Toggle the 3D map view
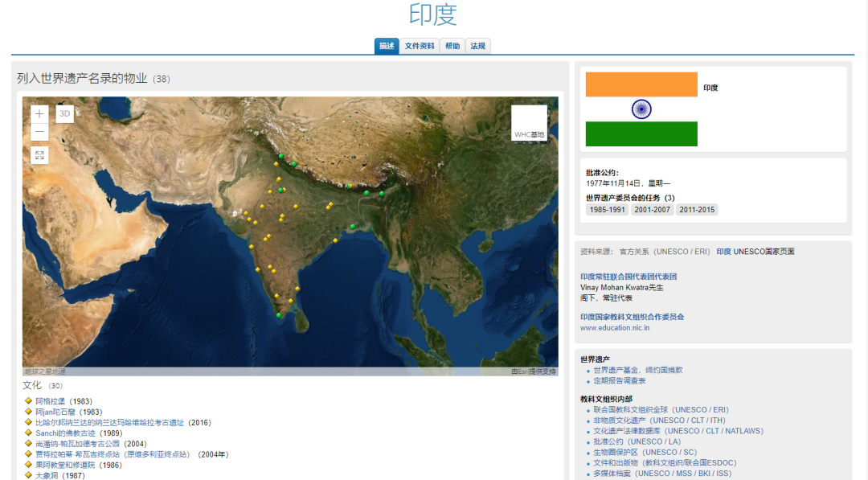The height and width of the screenshot is (480, 868). [x=65, y=114]
